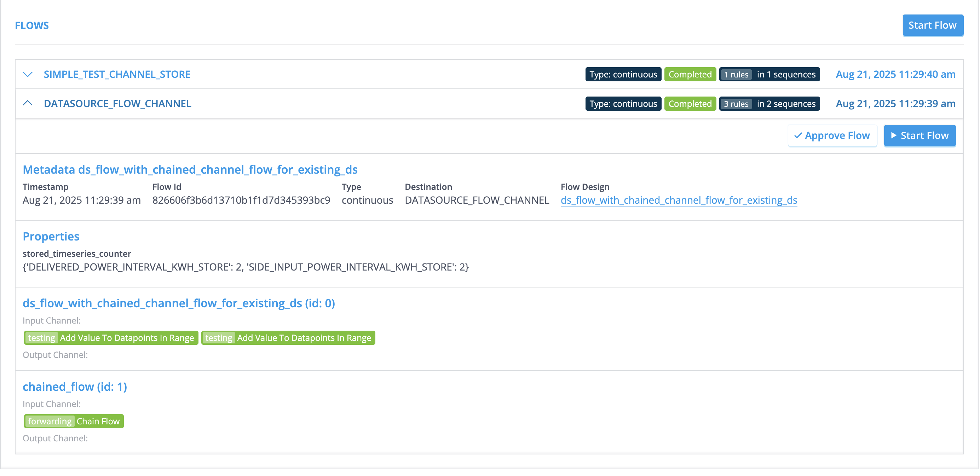980x476 pixels.
Task: Click first testing Add Value To Datapoints tag
Action: coord(111,338)
